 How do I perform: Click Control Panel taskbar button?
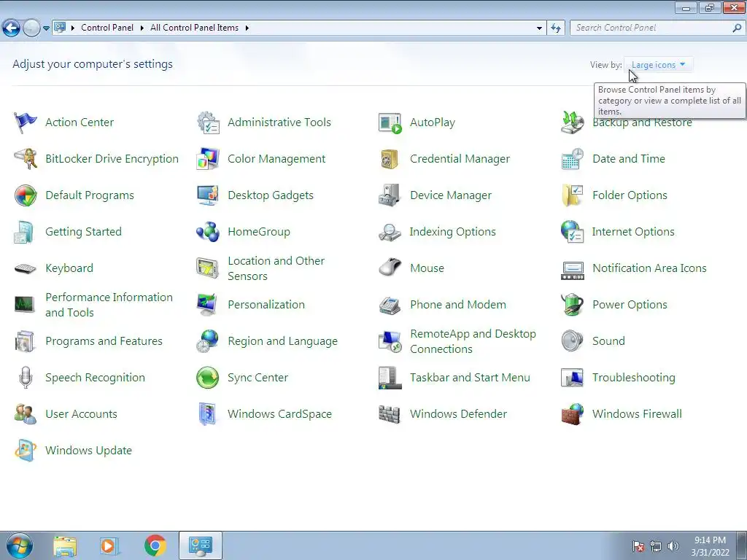click(201, 545)
